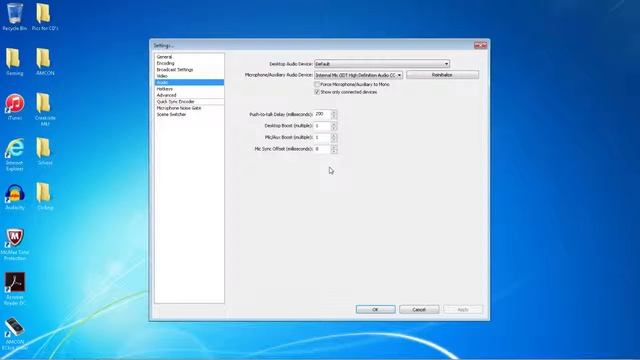Viewport: 640px width, 360px height.
Task: Launch iTunes from the desktop
Action: point(15,107)
